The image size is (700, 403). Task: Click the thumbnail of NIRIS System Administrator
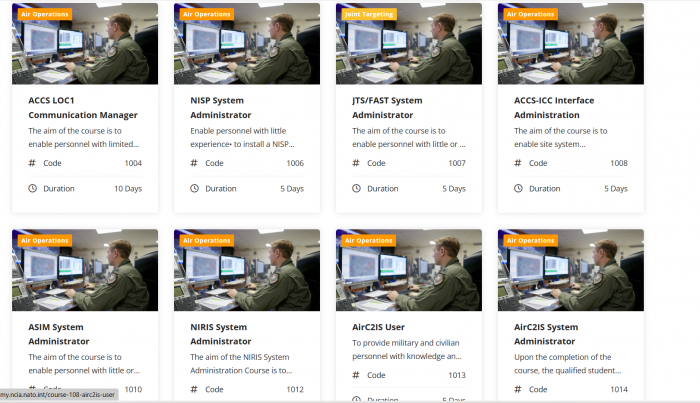pyautogui.click(x=247, y=270)
